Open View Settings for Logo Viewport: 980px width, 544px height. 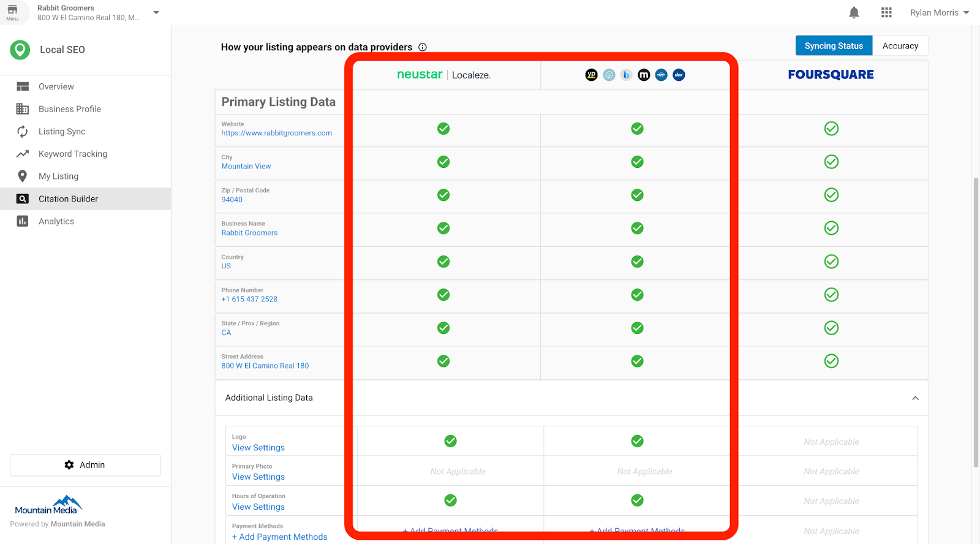[258, 448]
